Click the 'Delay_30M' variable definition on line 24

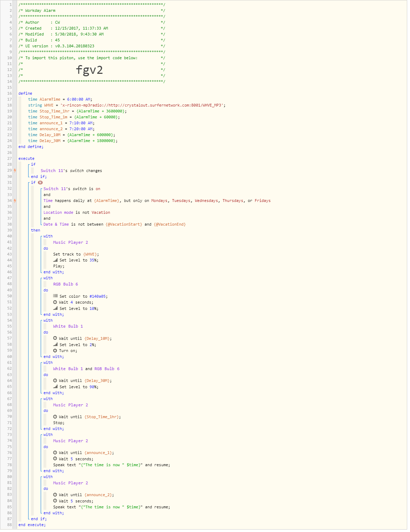pos(73,141)
